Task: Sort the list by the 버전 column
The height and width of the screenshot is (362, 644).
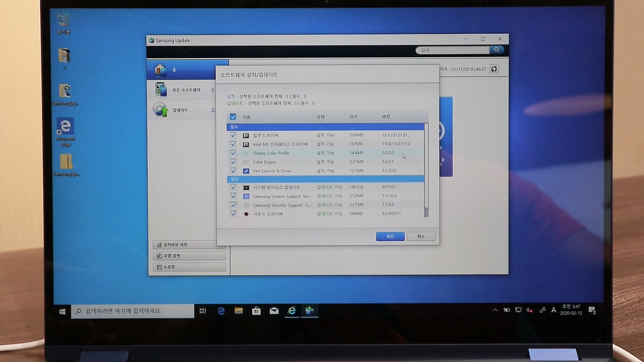Action: (x=386, y=117)
